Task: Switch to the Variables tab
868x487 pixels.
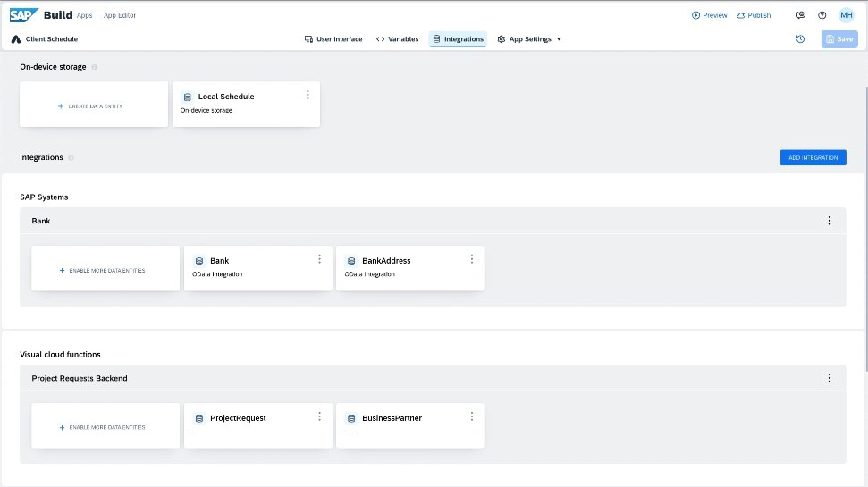Action: [397, 39]
